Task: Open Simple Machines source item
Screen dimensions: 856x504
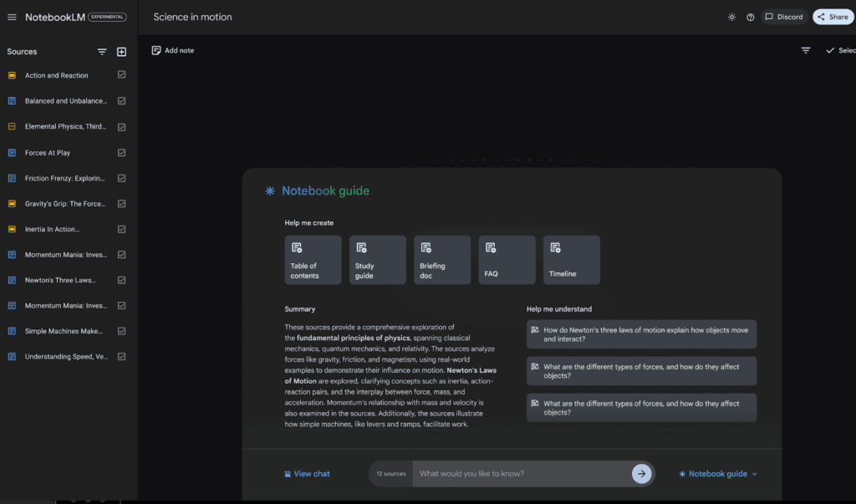Action: point(64,331)
